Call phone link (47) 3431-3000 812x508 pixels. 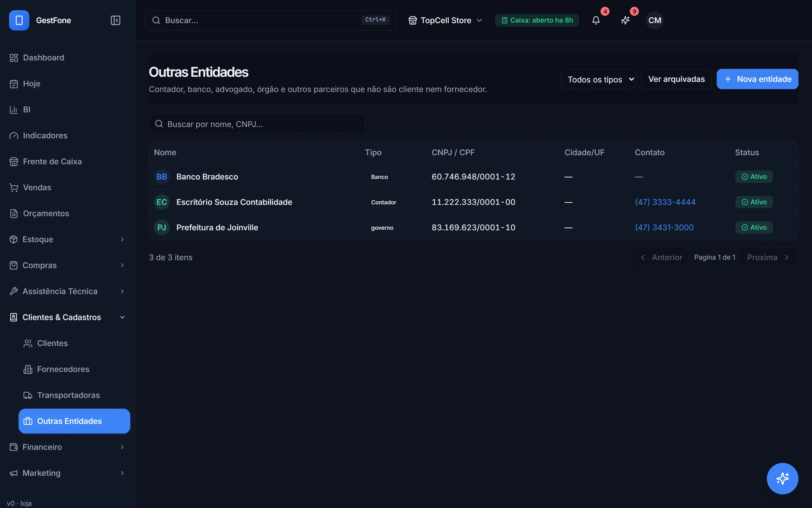664,227
